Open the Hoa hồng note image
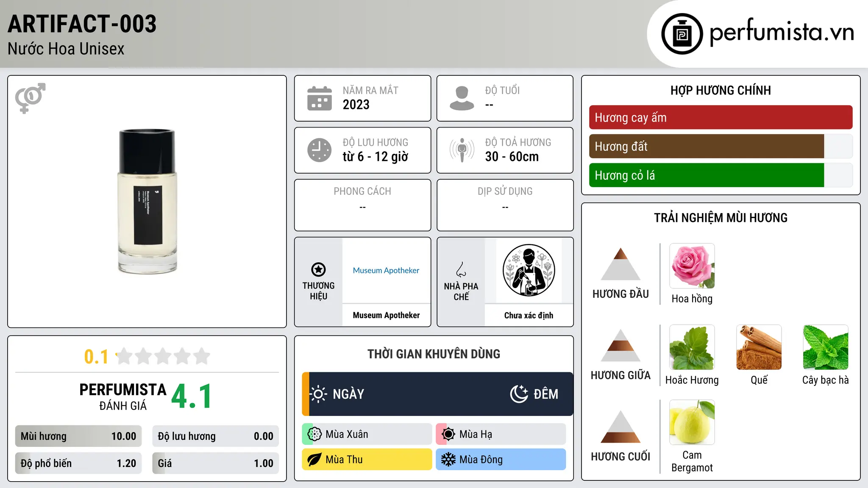Image resolution: width=868 pixels, height=488 pixels. (692, 266)
